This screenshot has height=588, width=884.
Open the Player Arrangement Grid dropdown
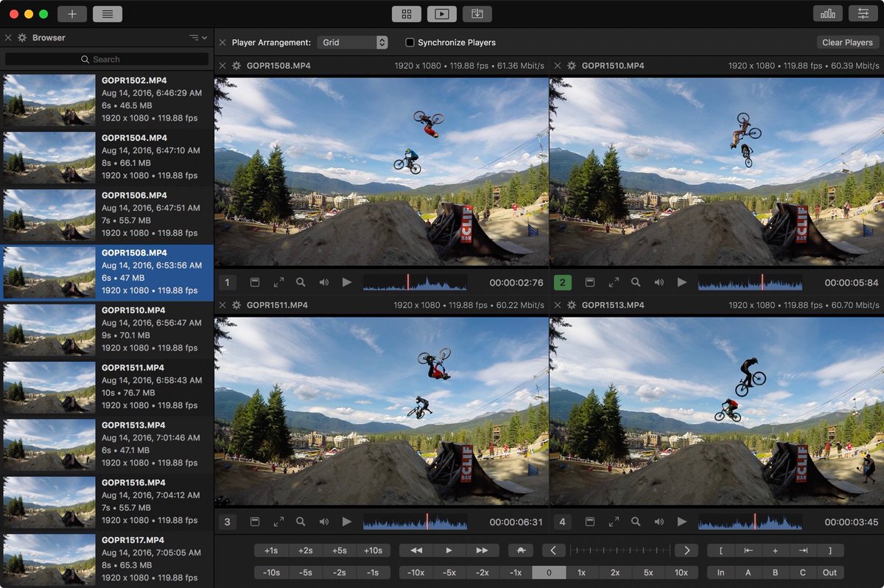352,43
